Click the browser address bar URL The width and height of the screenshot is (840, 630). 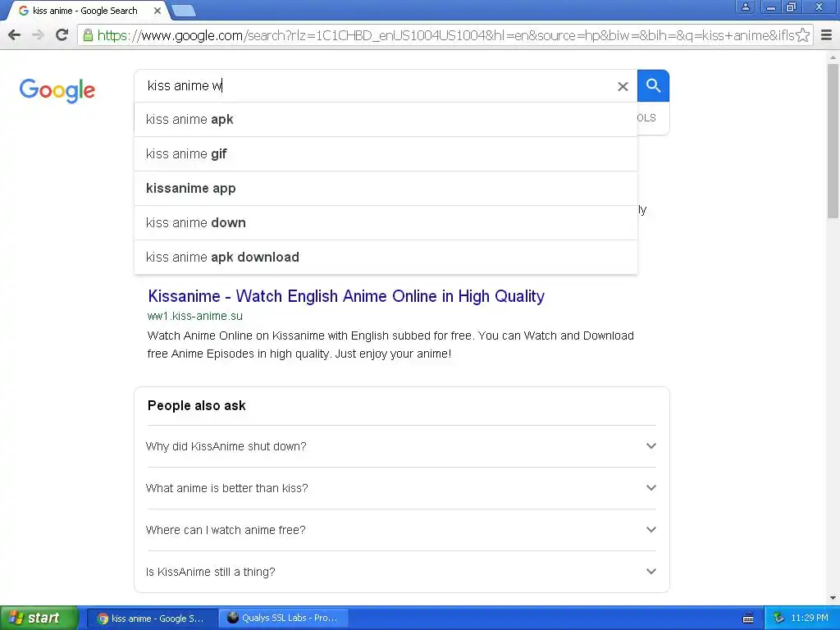pos(445,35)
